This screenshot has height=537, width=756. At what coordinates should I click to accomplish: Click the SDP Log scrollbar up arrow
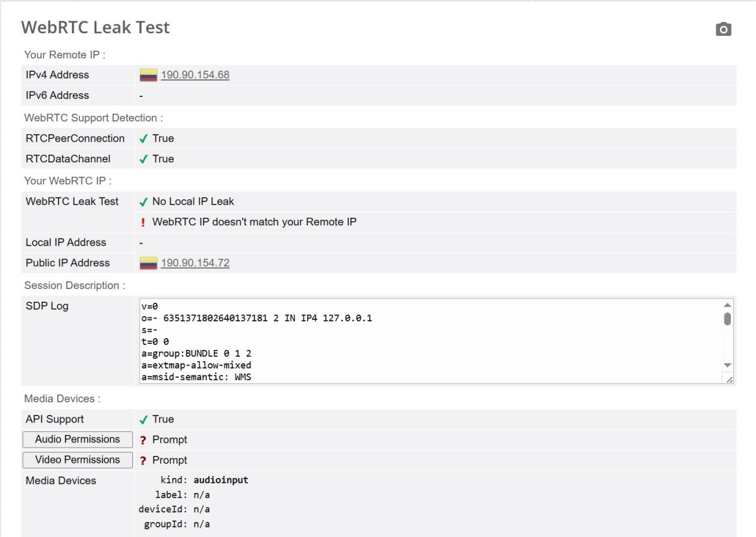tap(727, 304)
